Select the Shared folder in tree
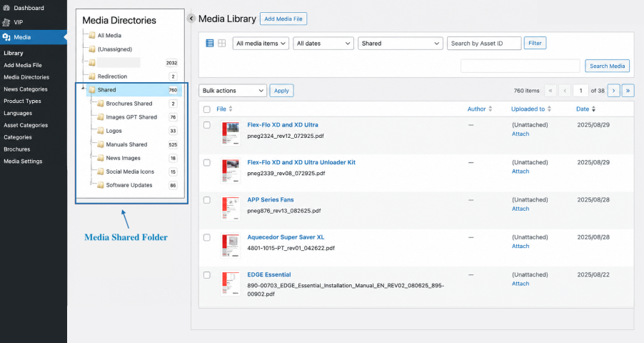The width and height of the screenshot is (644, 343). [134, 89]
